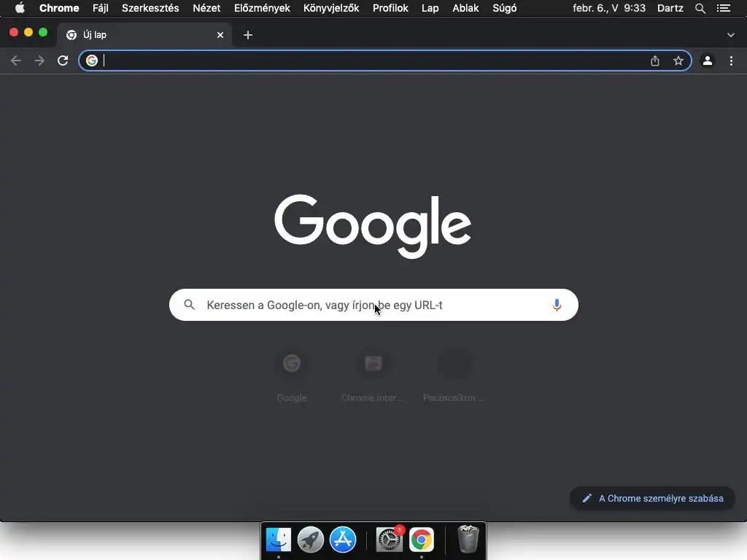Bookmark this tab with the star icon
Viewport: 747px width, 560px height.
(678, 61)
